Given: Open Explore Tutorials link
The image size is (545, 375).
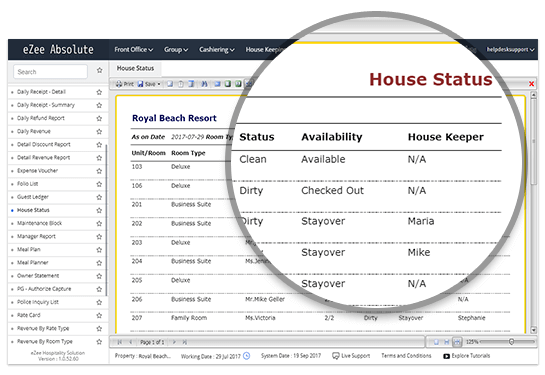Looking at the screenshot, I should point(466,356).
